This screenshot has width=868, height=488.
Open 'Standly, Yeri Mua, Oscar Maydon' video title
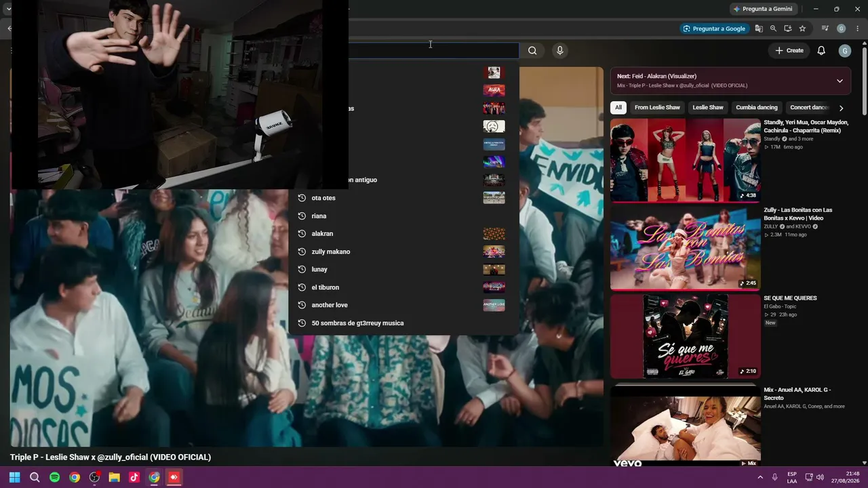tap(806, 126)
